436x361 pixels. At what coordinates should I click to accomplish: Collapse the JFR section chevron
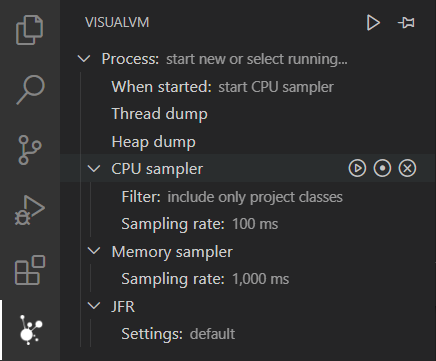click(94, 306)
